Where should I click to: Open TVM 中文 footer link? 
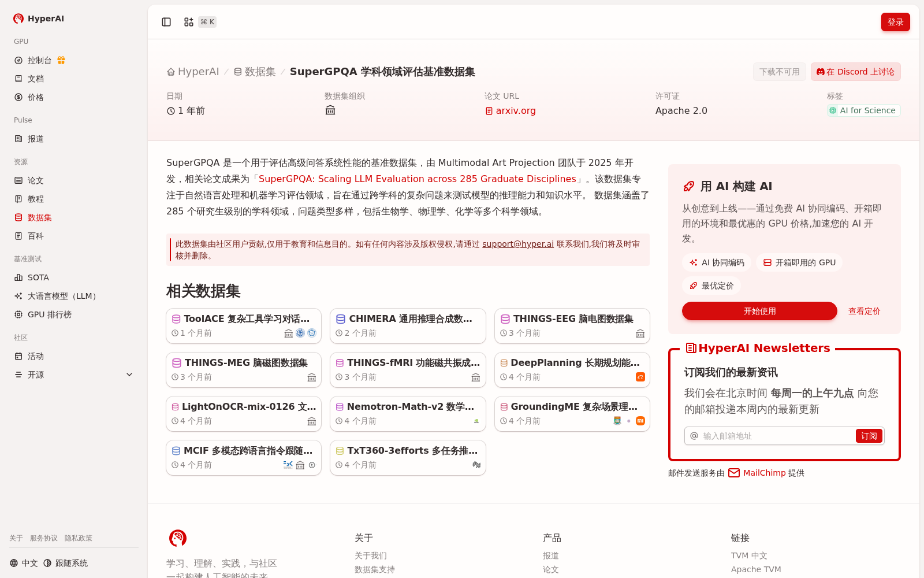[749, 555]
